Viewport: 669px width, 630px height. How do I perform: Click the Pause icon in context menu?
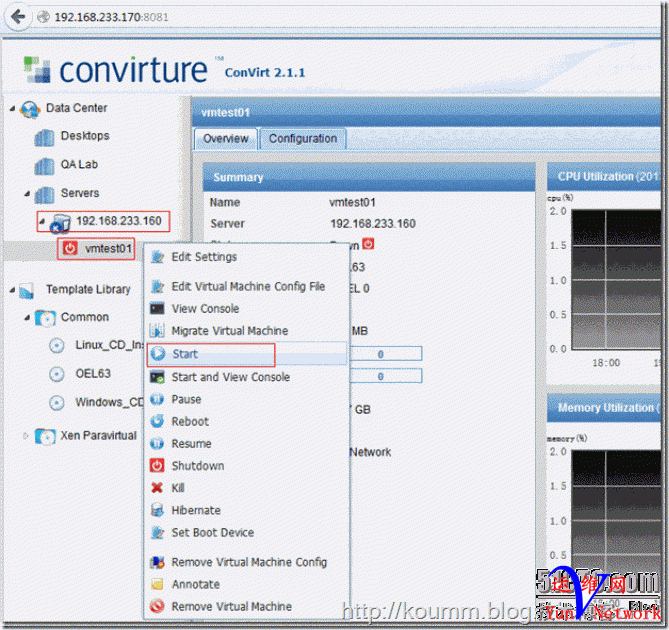(157, 399)
